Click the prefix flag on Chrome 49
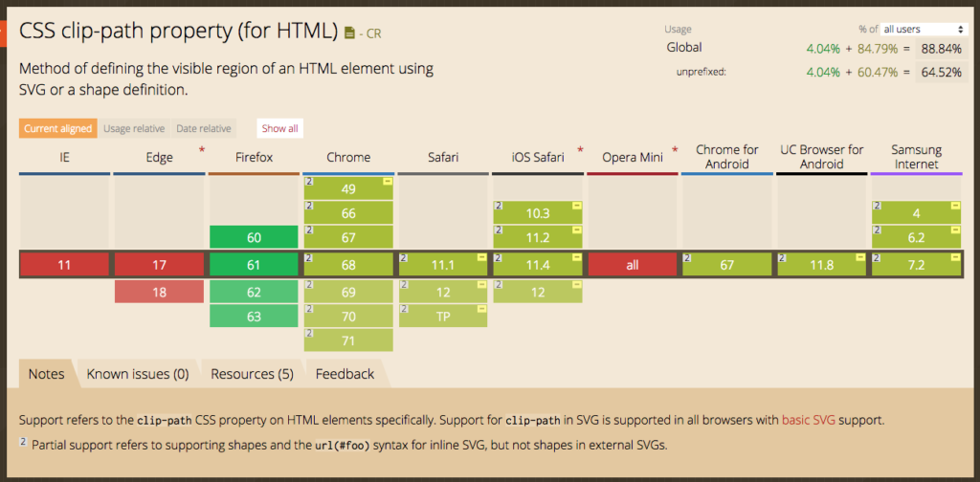Image resolution: width=980 pixels, height=482 pixels. click(388, 181)
